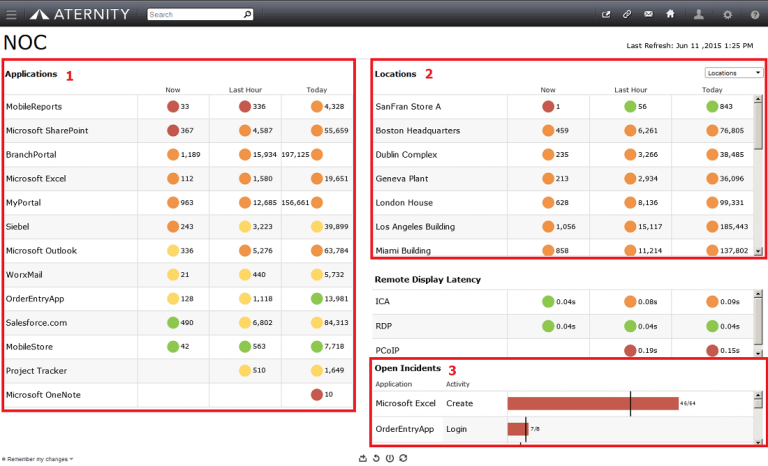Viewport: 768px width, 466px height.
Task: Select the MobileReports application row
Action: [x=179, y=106]
